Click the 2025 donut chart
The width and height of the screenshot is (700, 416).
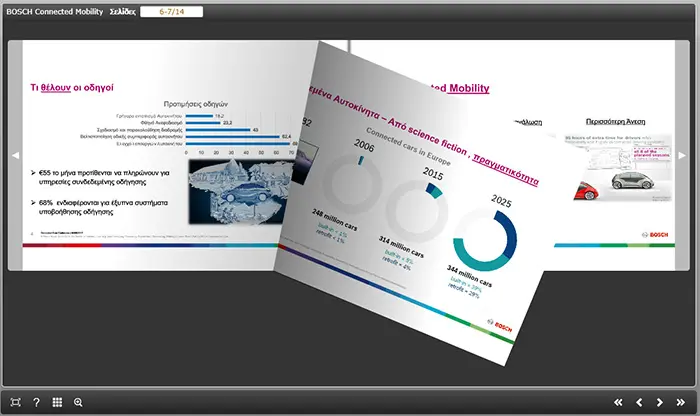(x=485, y=241)
